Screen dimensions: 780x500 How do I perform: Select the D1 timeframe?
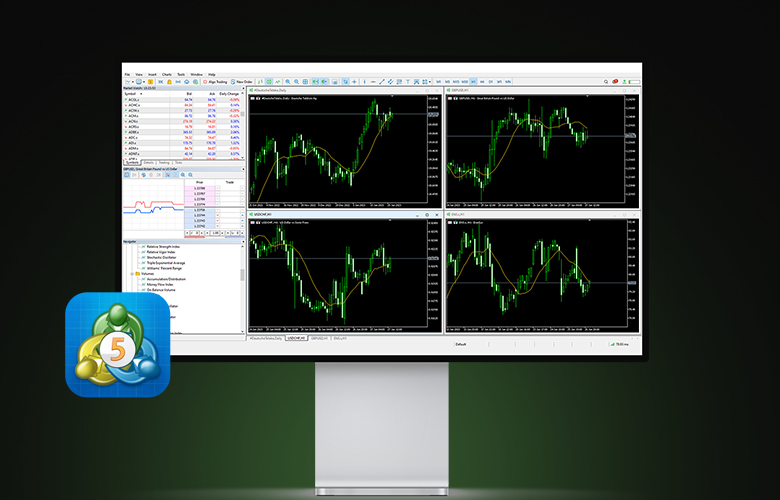490,82
